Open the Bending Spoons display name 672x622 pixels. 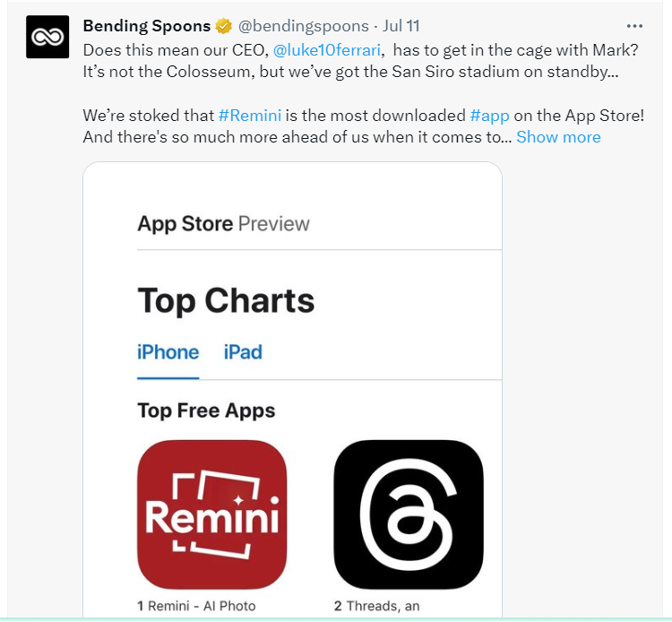[146, 26]
